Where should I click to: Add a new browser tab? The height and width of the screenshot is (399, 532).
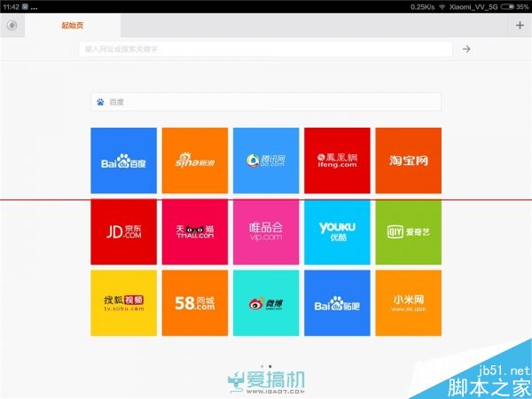[520, 25]
